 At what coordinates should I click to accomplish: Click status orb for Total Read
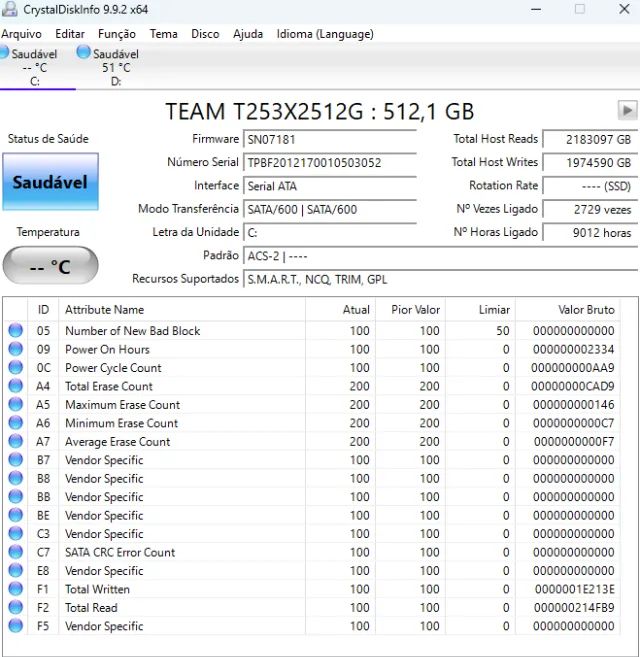(x=16, y=607)
